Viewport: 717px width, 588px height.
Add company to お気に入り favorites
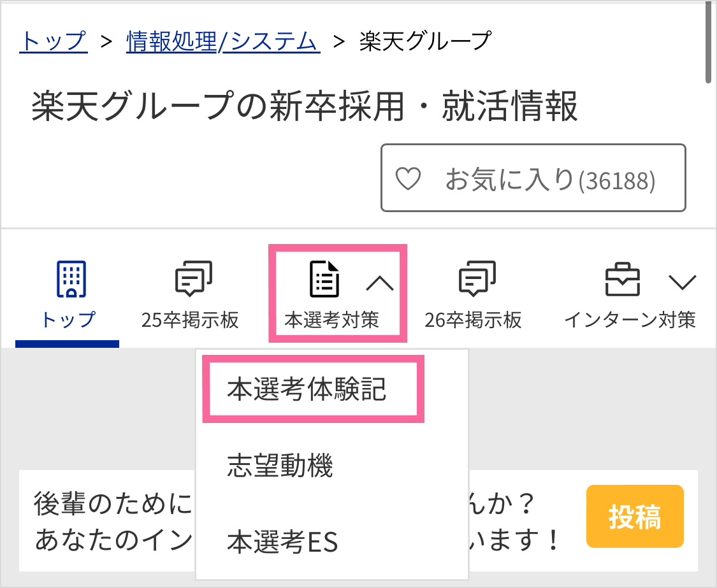pos(533,178)
